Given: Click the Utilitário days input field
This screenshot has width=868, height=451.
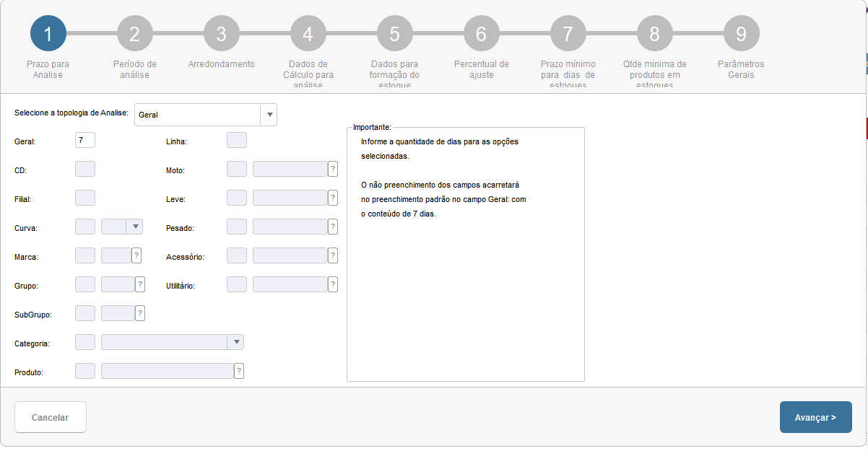Looking at the screenshot, I should point(237,284).
